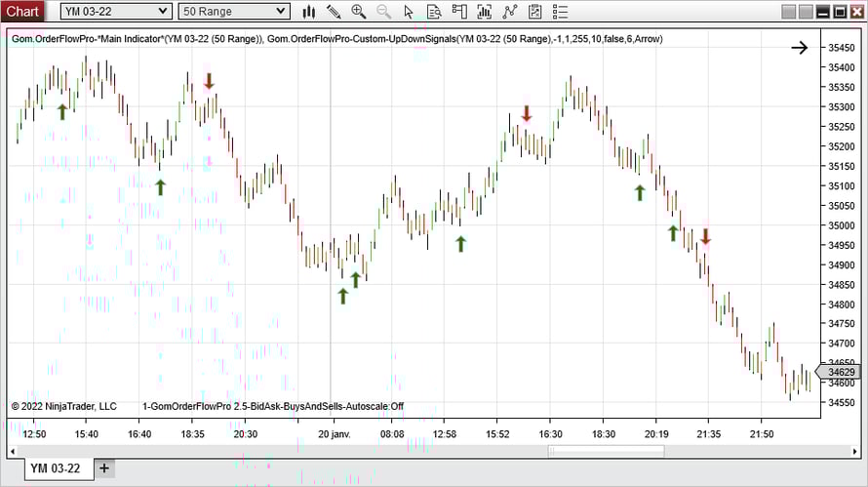Viewport: 868px width, 487px height.
Task: Select the drawing tools pencil icon
Action: tap(334, 12)
